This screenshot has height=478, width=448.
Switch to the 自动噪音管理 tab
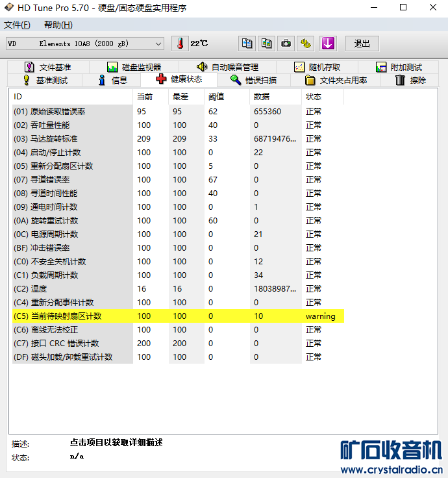(x=228, y=67)
